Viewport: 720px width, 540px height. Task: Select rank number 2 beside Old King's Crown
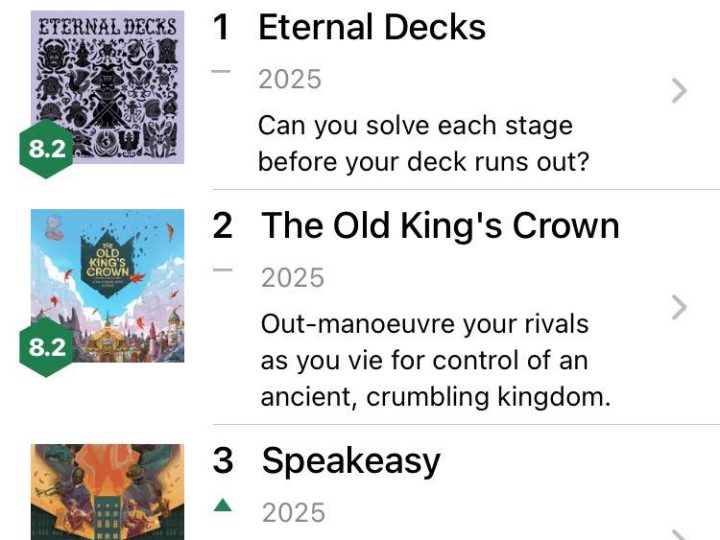[x=222, y=226]
